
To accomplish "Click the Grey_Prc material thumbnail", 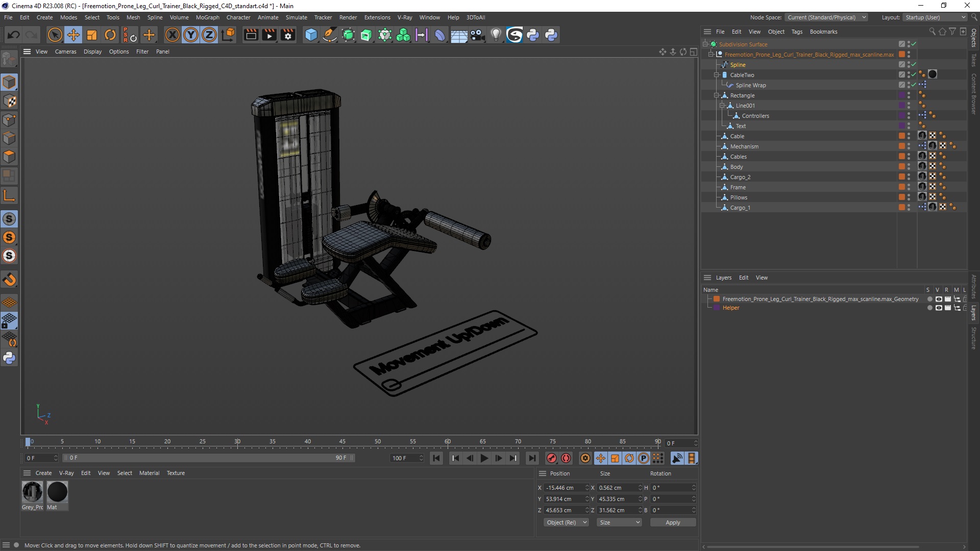I will (x=32, y=492).
